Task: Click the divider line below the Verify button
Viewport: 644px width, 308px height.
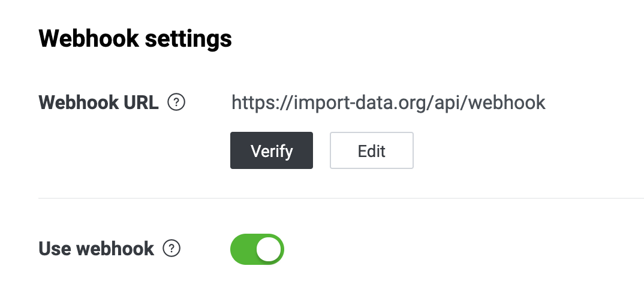Action: click(x=341, y=198)
